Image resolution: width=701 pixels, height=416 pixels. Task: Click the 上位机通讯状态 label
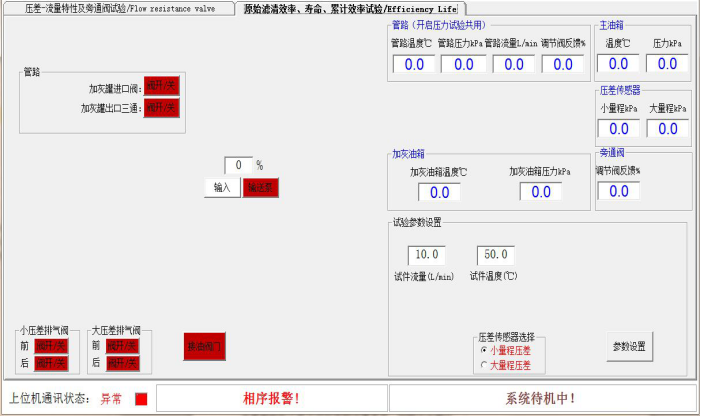(50, 398)
